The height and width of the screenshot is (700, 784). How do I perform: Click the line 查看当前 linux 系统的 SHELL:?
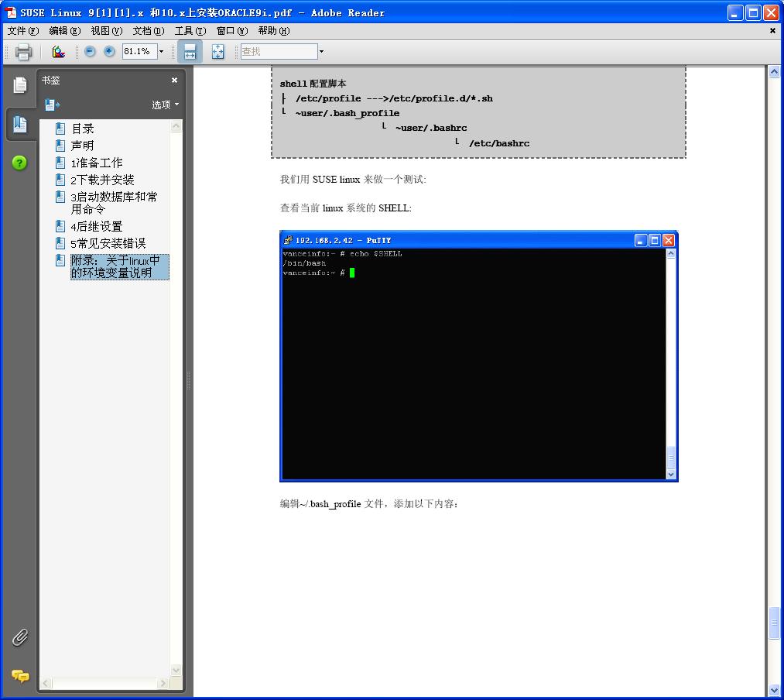pos(346,208)
